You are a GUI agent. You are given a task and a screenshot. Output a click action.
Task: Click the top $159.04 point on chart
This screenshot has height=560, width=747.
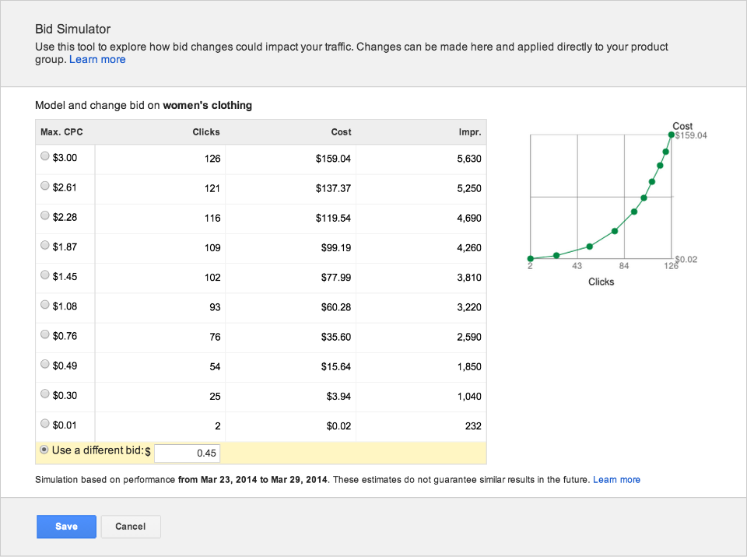(671, 135)
